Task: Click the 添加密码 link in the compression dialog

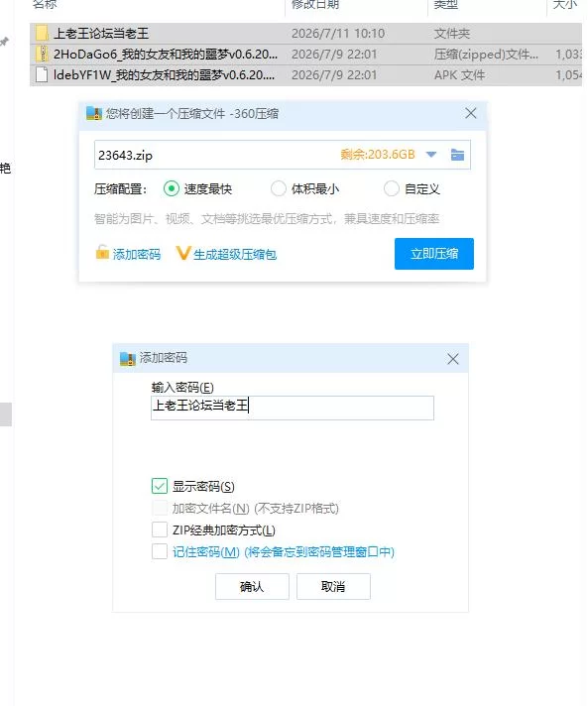Action: (x=137, y=255)
